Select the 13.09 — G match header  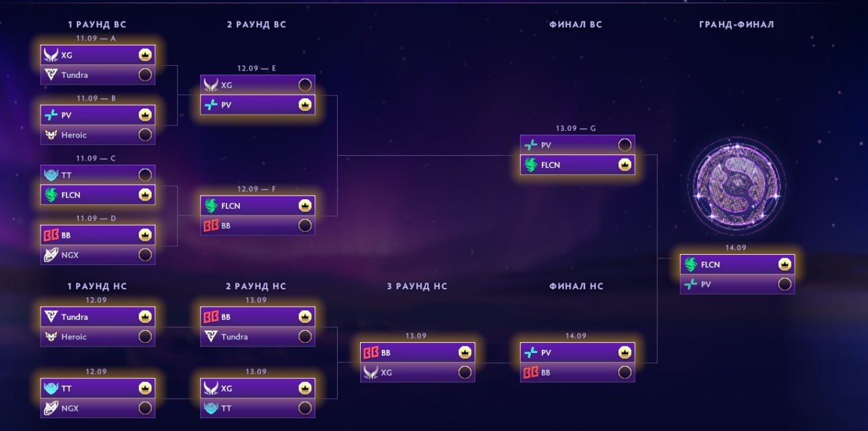click(576, 128)
